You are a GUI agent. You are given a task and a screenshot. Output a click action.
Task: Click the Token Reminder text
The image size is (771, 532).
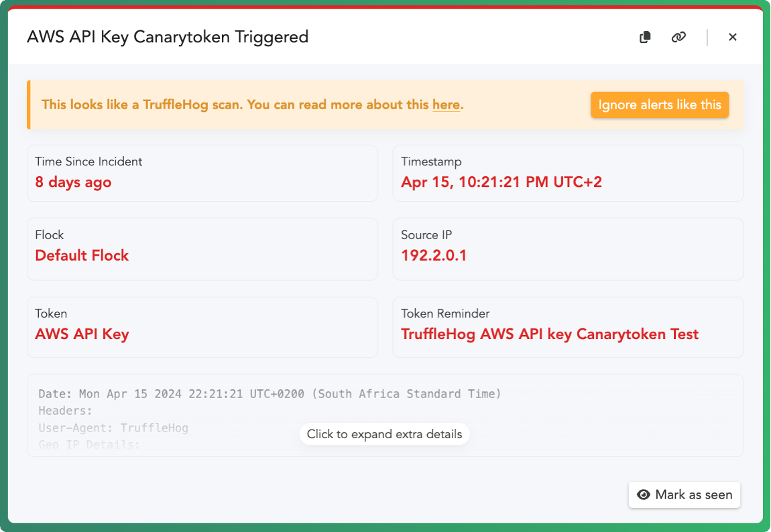point(551,334)
